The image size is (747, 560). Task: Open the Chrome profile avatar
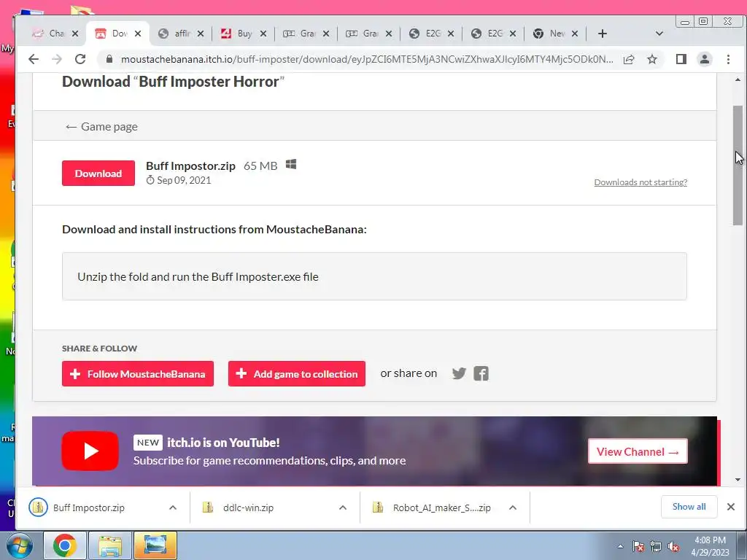705,59
